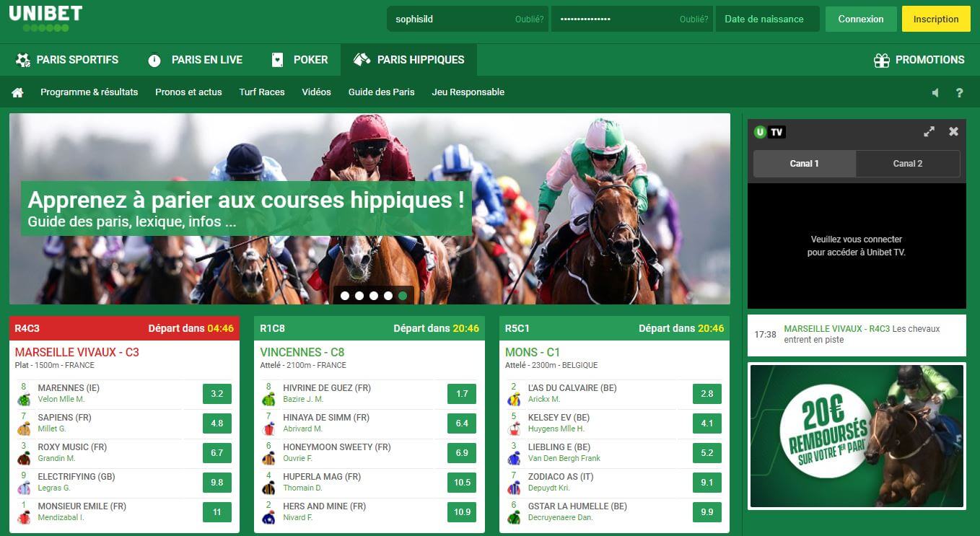This screenshot has width=980, height=536.
Task: Click Oublié? next to the password
Action: (694, 19)
